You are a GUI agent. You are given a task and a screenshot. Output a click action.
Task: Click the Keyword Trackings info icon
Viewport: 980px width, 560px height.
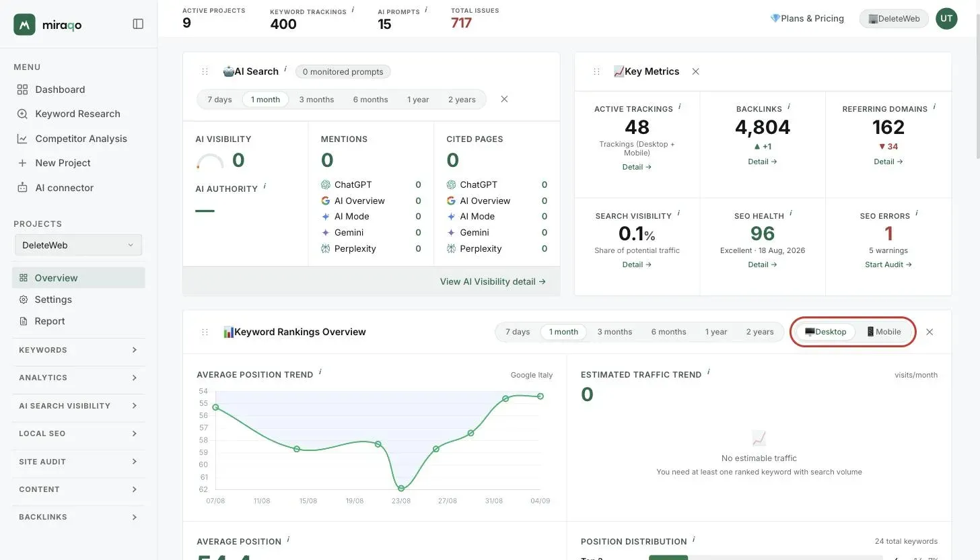click(x=353, y=9)
